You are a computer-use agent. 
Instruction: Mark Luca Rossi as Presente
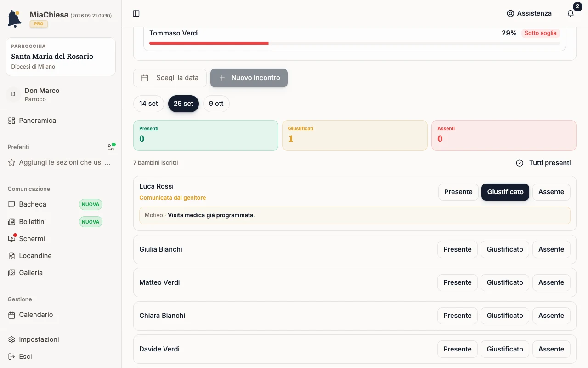[458, 192]
